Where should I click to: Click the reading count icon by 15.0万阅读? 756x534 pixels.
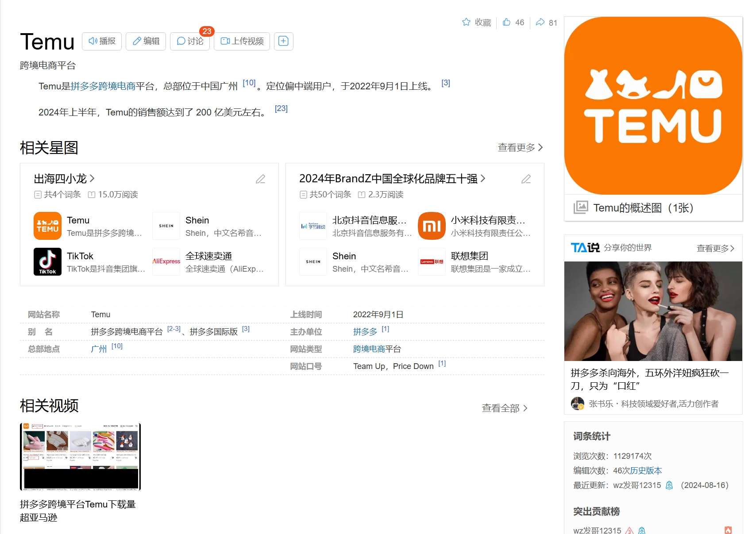click(92, 195)
